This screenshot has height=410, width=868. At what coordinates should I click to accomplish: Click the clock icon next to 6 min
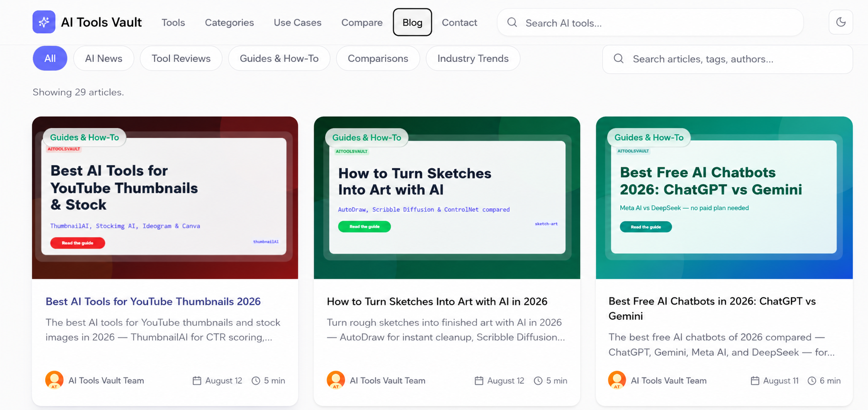[x=812, y=381]
